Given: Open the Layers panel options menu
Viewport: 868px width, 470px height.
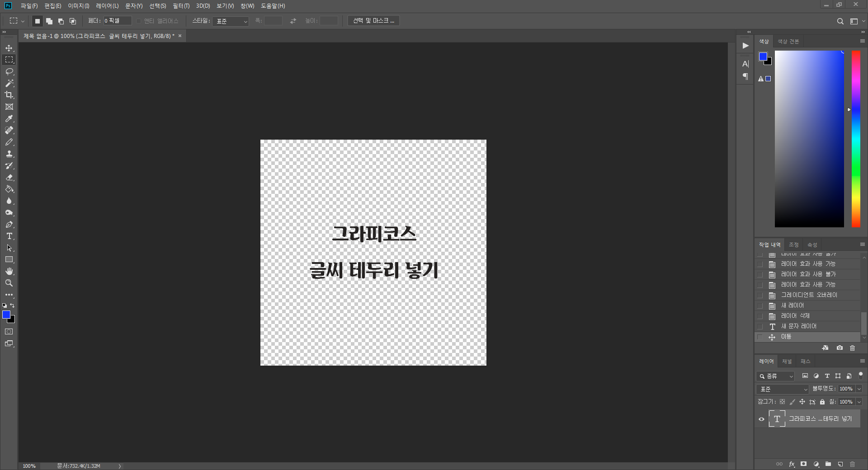Looking at the screenshot, I should (862, 361).
